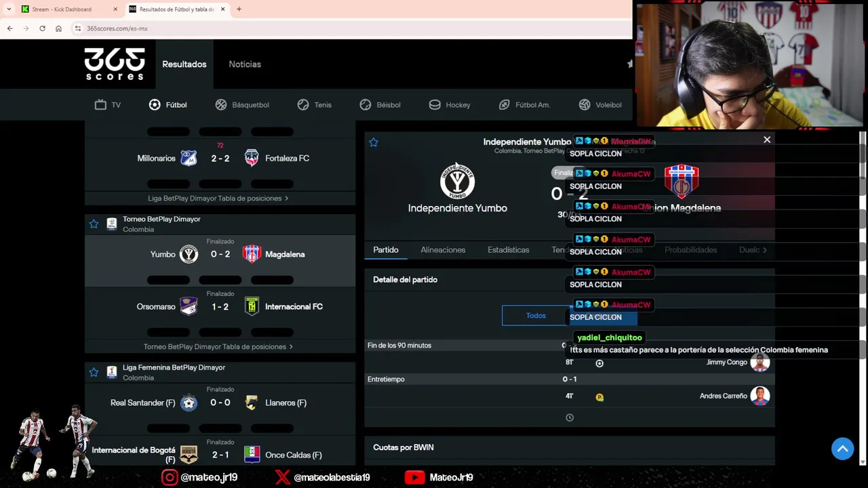
Task: Click the Fortaleza FC team crest
Action: coord(252,158)
